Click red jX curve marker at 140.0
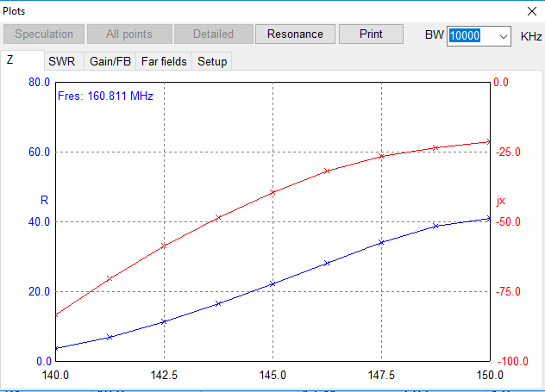The height and width of the screenshot is (392, 545). [56, 314]
